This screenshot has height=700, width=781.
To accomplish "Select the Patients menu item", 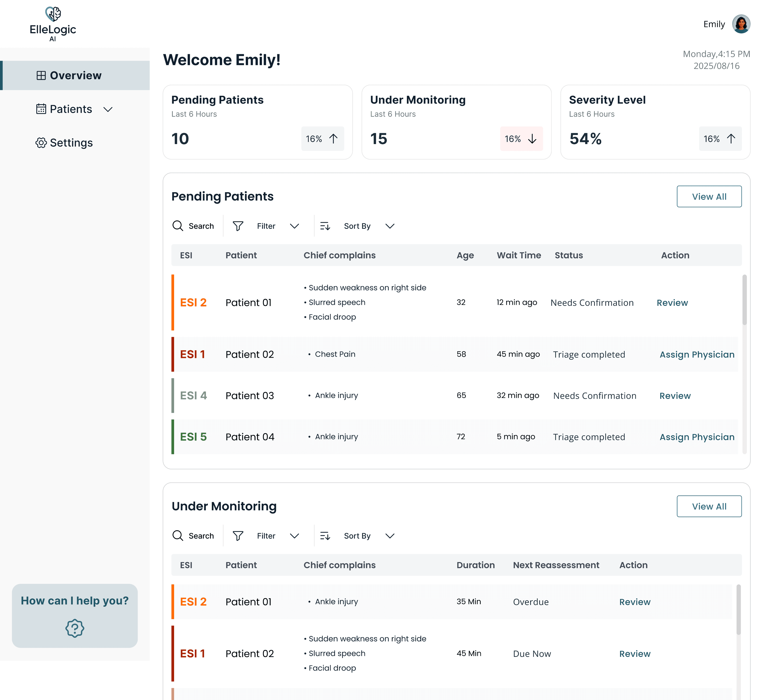I will coord(75,109).
